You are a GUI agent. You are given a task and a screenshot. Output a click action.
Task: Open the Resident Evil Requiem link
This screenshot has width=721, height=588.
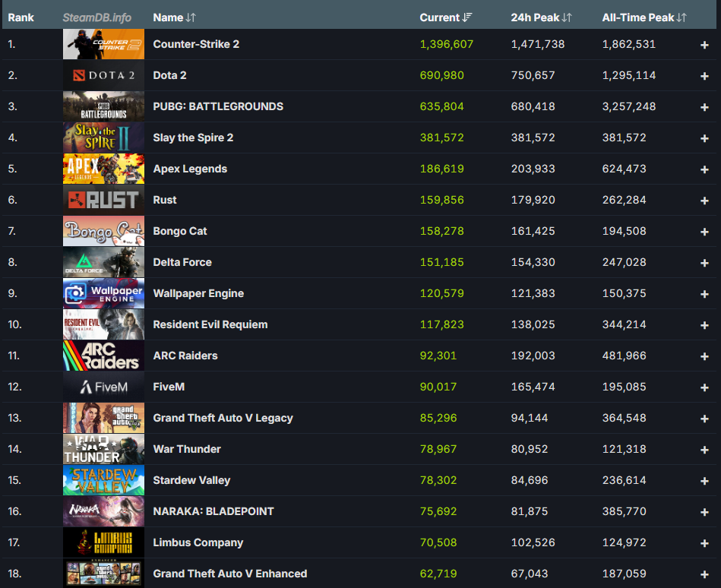tap(210, 324)
